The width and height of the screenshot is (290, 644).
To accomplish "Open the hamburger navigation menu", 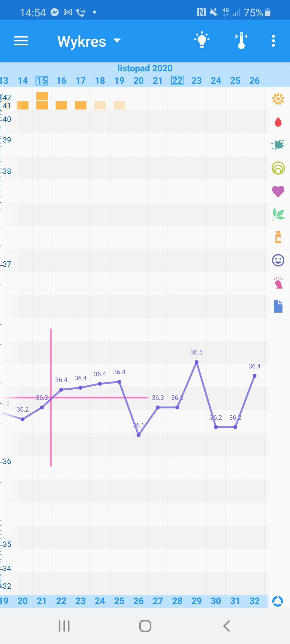I will (x=21, y=41).
